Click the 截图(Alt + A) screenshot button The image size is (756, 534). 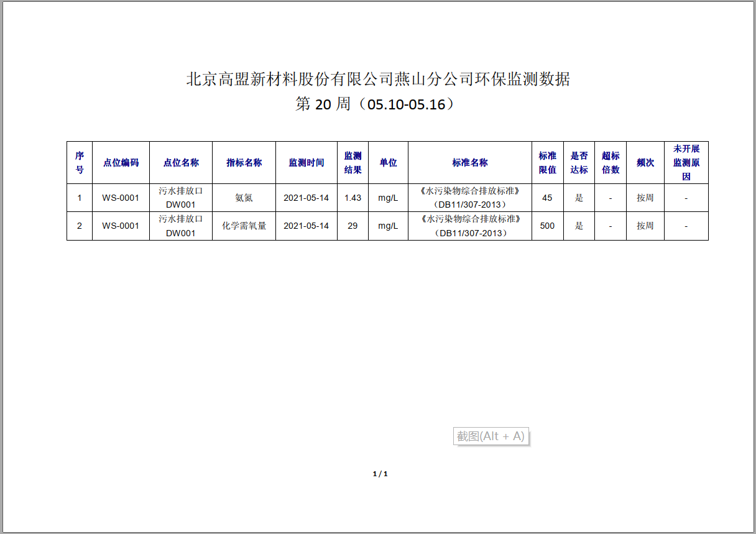[x=491, y=436]
